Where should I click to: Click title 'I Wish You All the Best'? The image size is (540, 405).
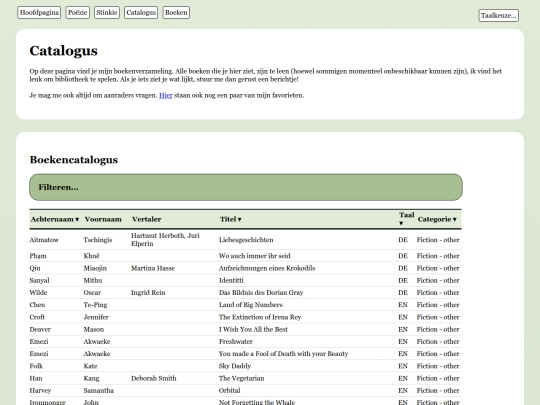253,329
